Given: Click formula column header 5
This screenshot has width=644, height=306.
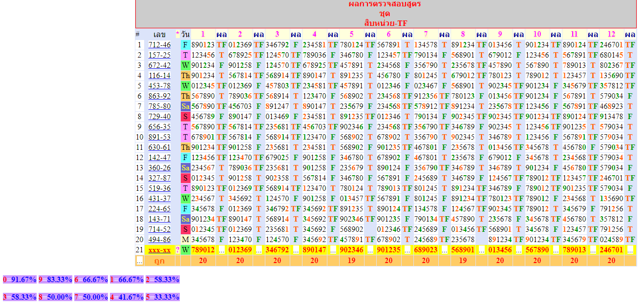Looking at the screenshot, I should click(x=351, y=35).
